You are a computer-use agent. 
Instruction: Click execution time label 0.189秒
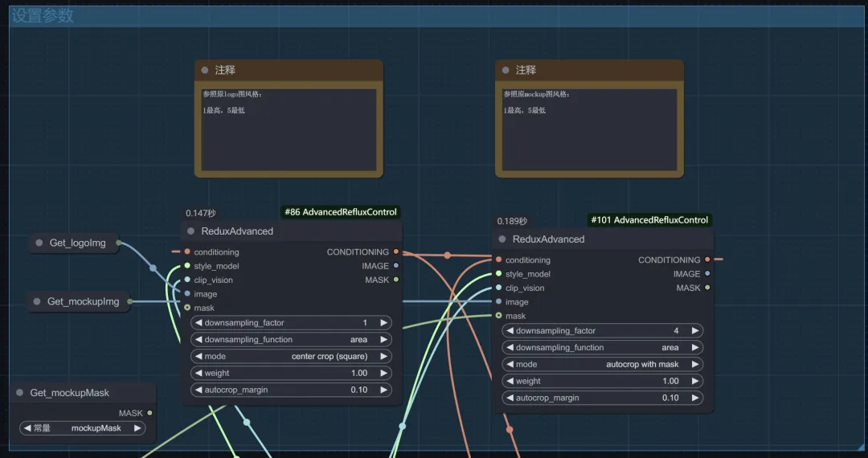tap(512, 221)
